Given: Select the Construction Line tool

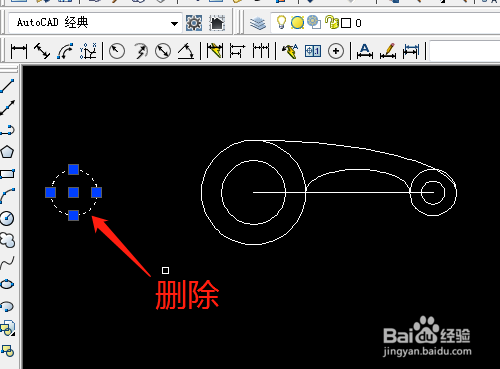Looking at the screenshot, I should (x=7, y=108).
